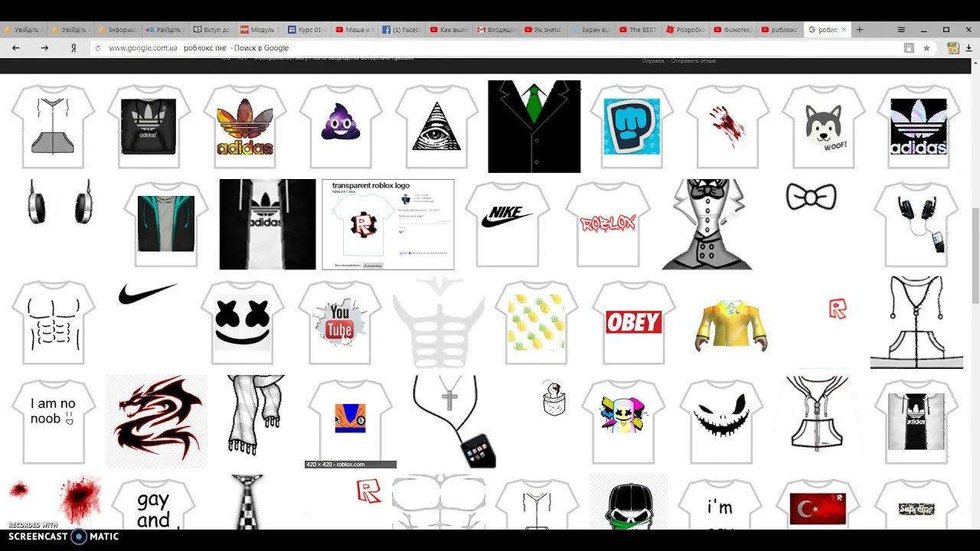Open a new tab with the plus button
The height and width of the screenshot is (551, 980).
(x=859, y=30)
